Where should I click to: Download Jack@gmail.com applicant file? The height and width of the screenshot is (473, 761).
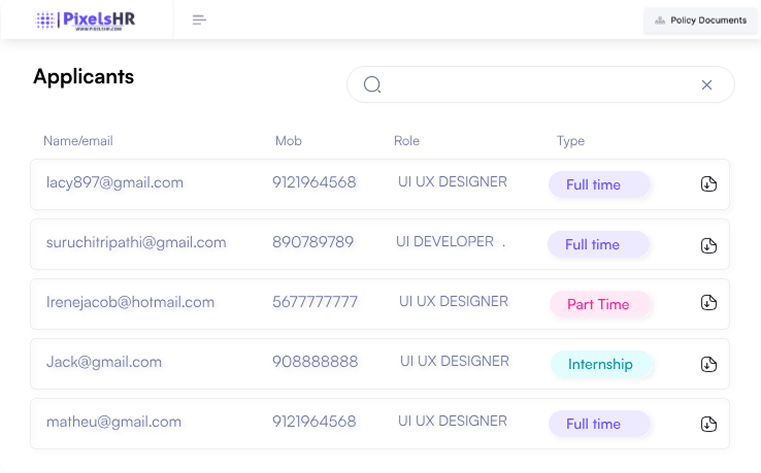tap(708, 364)
